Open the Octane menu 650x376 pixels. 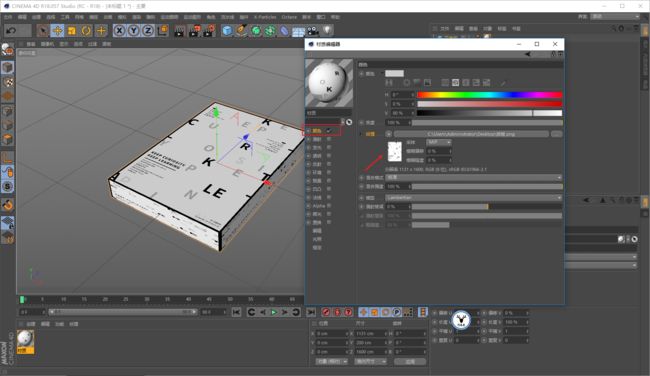point(289,17)
